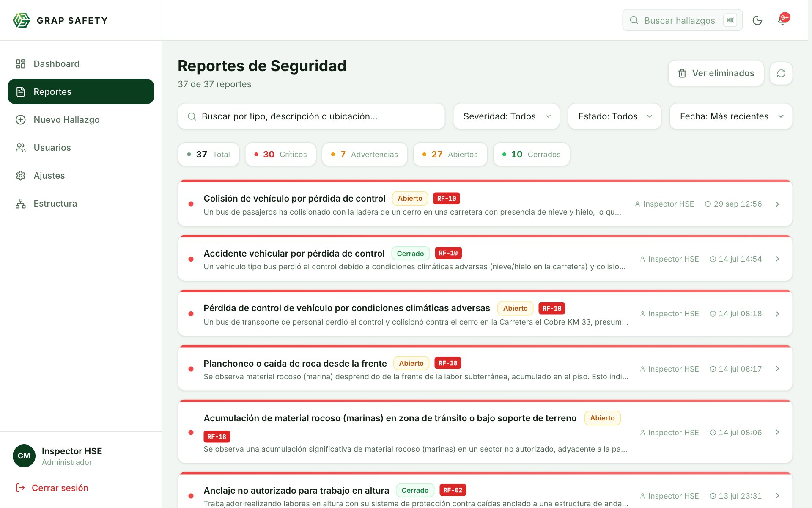Open Planchoneo report via its chevron arrow
The width and height of the screenshot is (812, 508).
point(777,369)
